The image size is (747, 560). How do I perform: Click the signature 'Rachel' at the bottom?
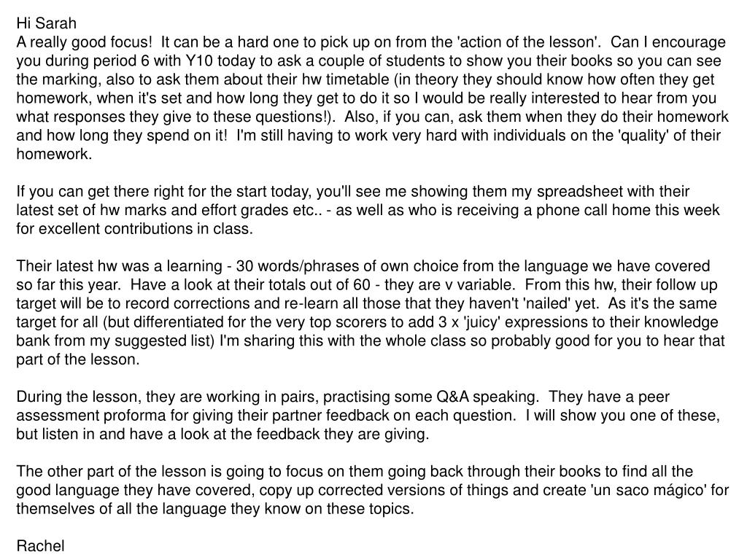40,545
